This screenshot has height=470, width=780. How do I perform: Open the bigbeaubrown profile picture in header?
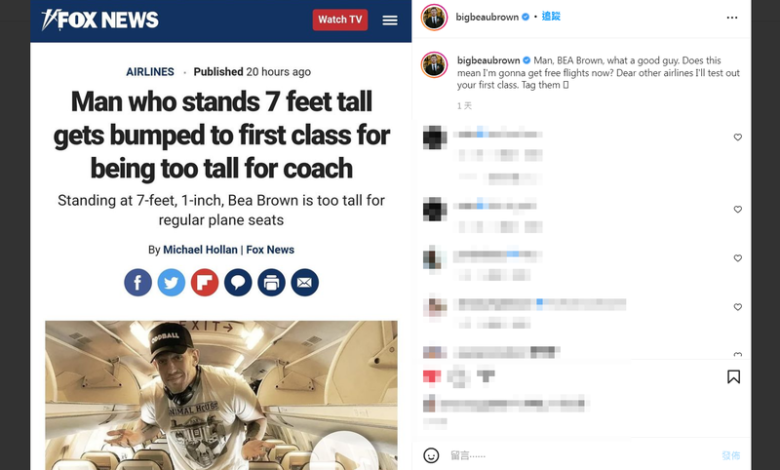(434, 17)
